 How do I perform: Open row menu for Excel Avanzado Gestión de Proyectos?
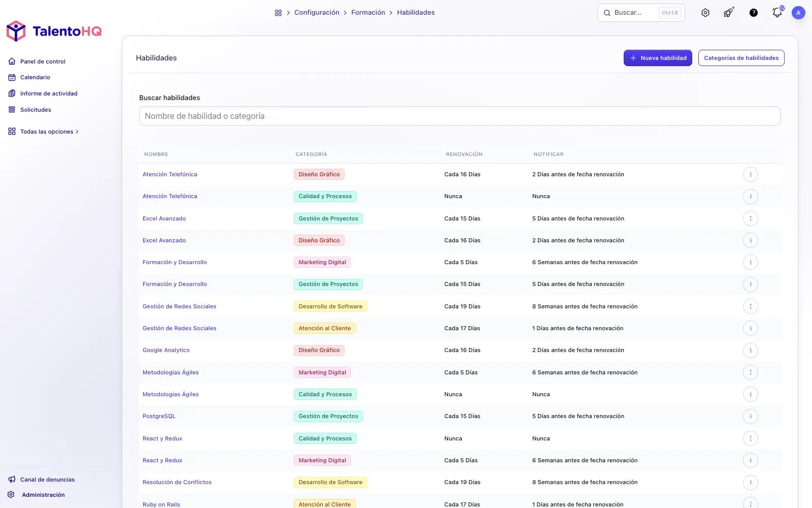tap(751, 218)
